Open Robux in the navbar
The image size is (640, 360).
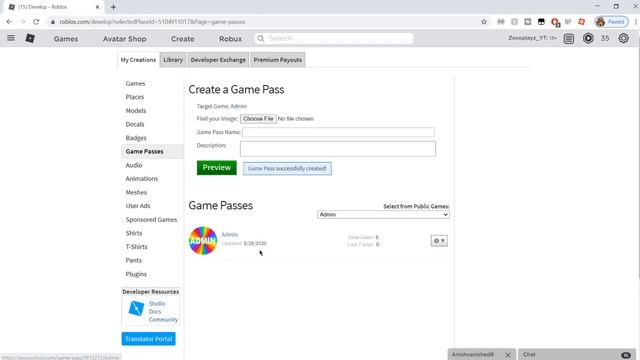tap(230, 39)
